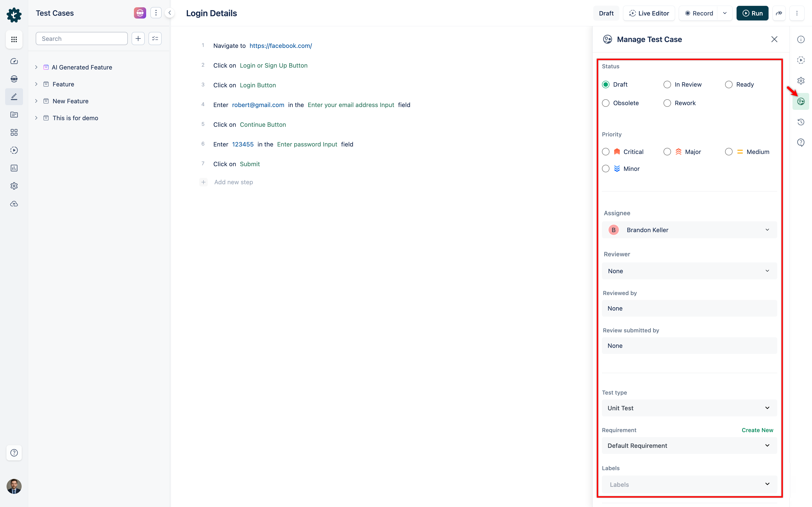Set priority to Critical
The height and width of the screenshot is (507, 812).
pyautogui.click(x=606, y=152)
